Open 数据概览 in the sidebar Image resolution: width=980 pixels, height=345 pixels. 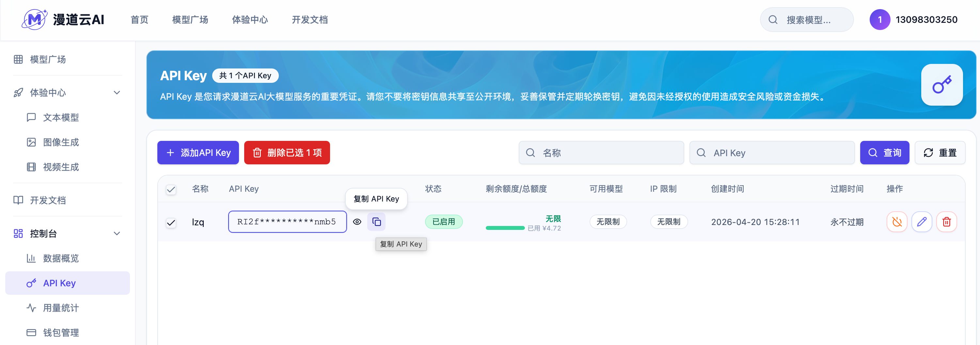[67, 258]
